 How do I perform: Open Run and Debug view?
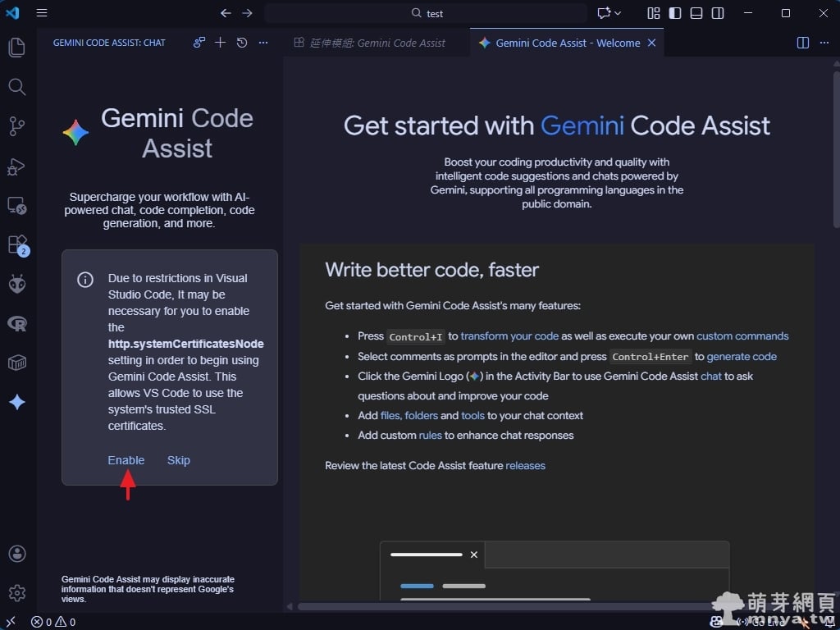pos(17,167)
